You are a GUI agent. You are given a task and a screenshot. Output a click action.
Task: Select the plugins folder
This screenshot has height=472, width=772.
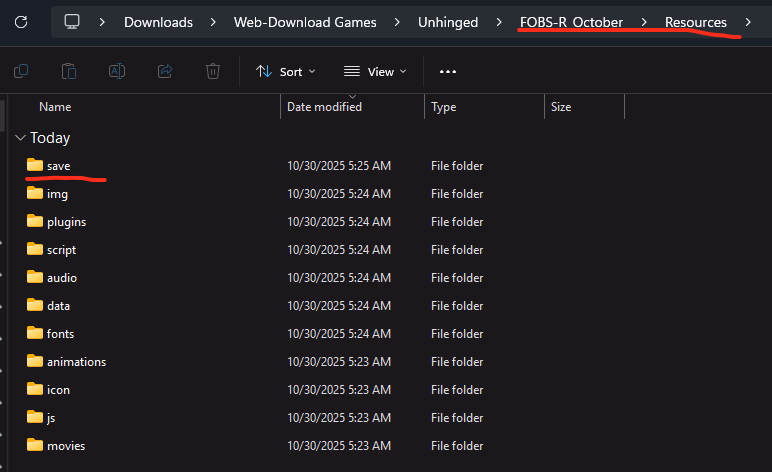point(66,222)
